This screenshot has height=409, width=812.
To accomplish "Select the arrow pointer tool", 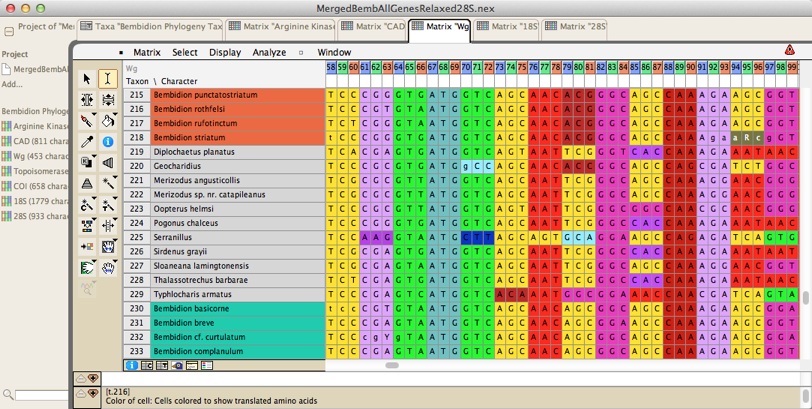I will (x=87, y=79).
